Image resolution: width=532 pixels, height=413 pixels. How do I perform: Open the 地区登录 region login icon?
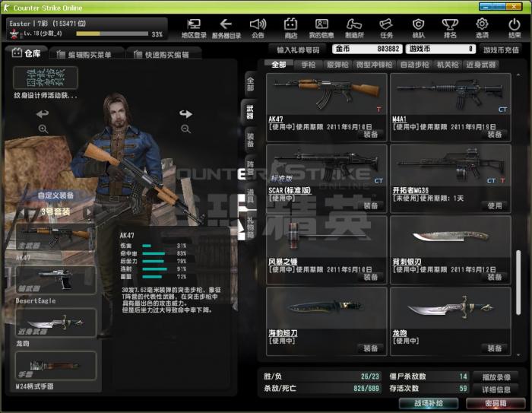tap(194, 28)
